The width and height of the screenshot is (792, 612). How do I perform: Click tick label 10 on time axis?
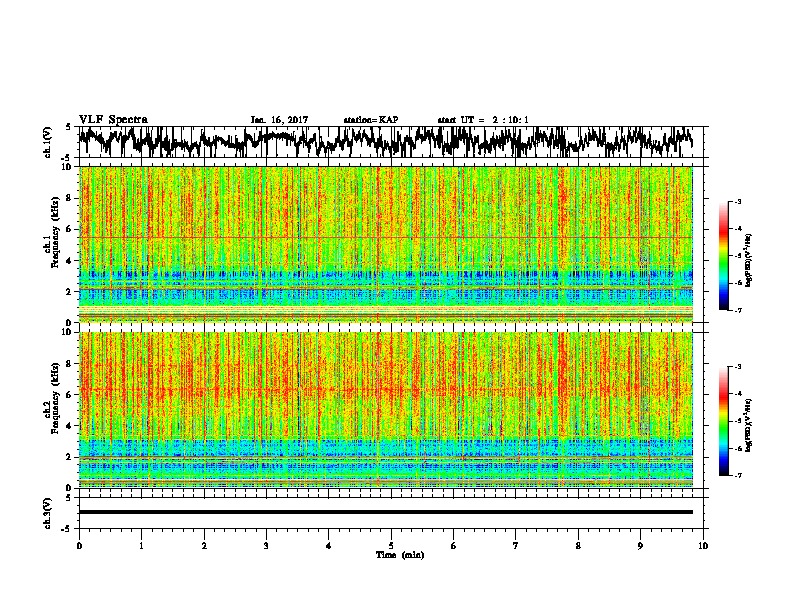click(703, 546)
